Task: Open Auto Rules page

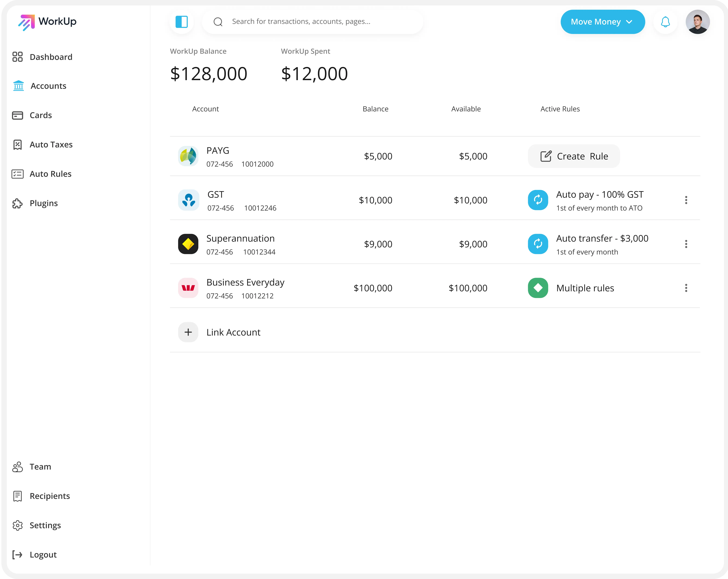Action: (51, 174)
